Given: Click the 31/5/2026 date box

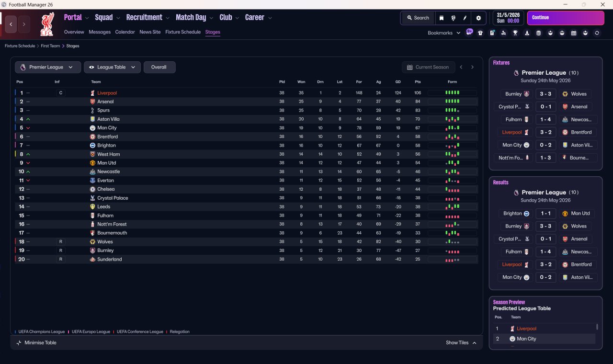Looking at the screenshot, I should point(509,18).
